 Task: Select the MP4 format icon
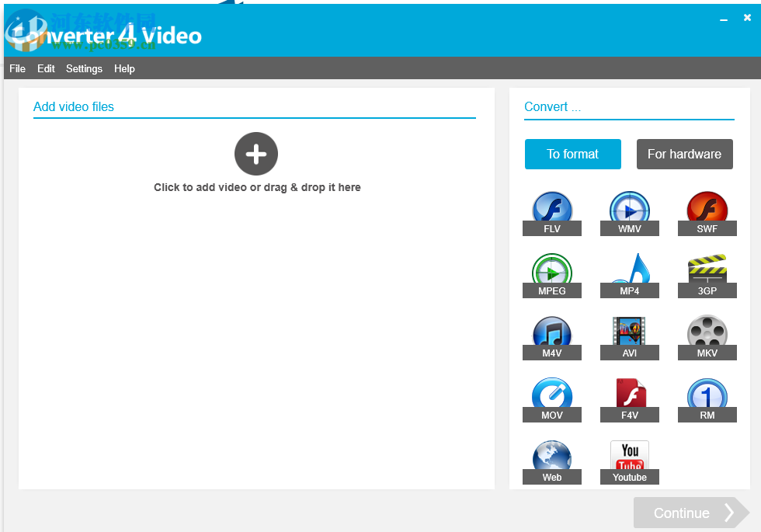coord(630,269)
